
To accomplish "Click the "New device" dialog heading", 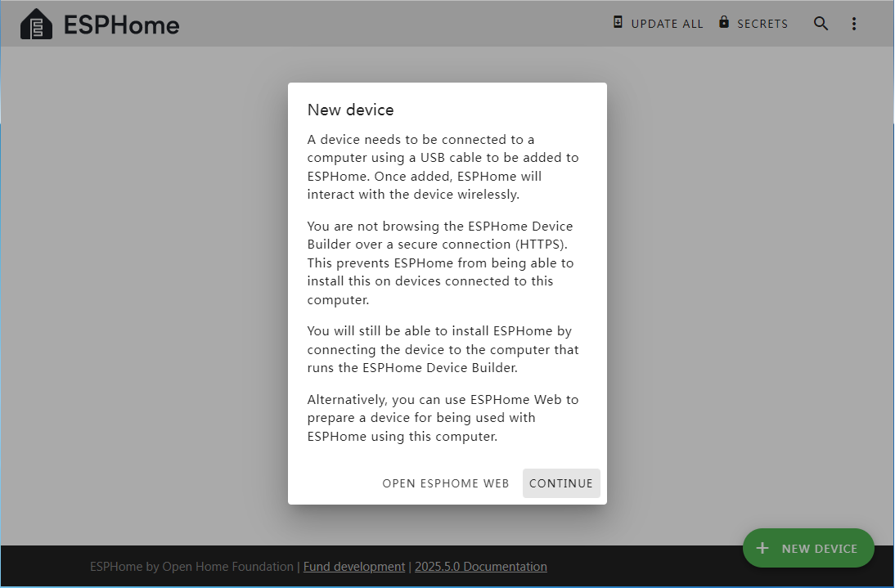I will [350, 110].
